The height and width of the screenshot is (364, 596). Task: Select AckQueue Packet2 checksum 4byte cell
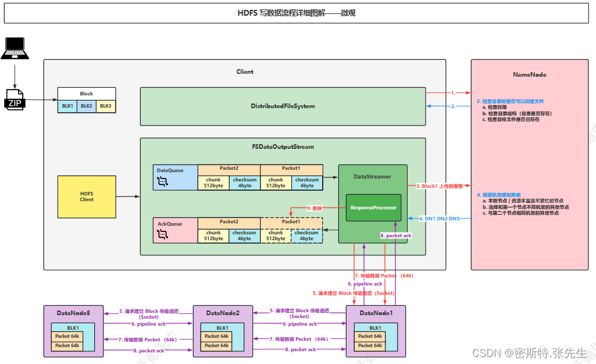click(x=244, y=235)
